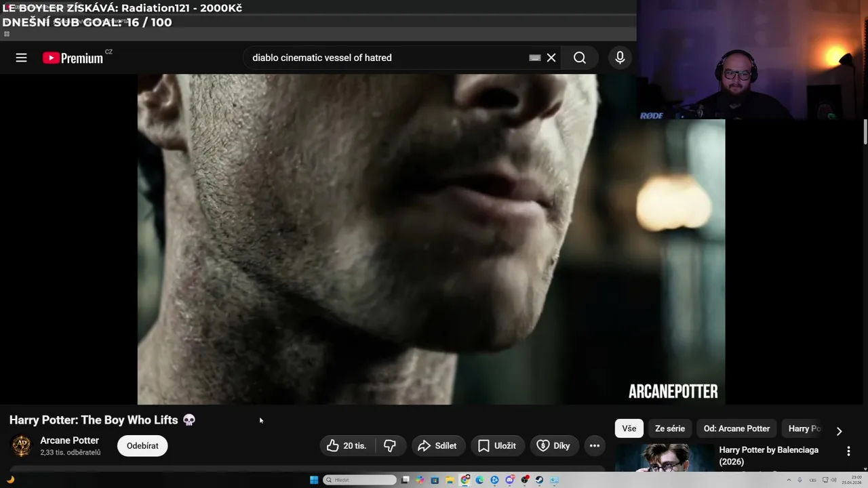Open the Windows Start menu

(314, 480)
